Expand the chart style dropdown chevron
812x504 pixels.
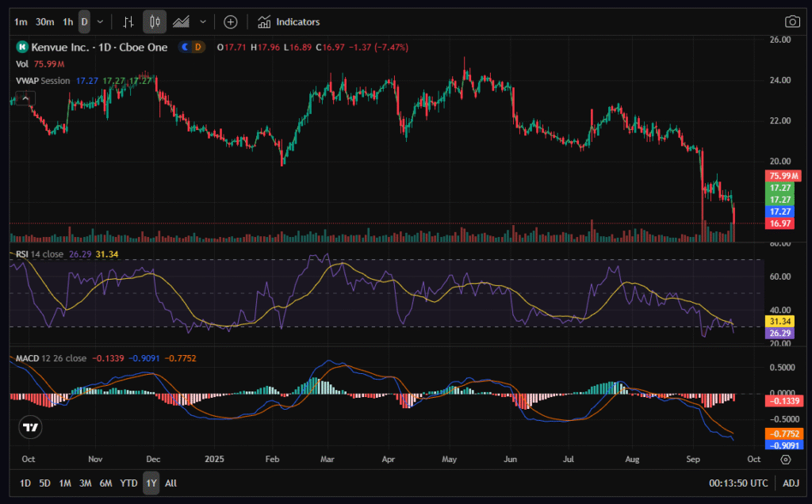coord(203,21)
